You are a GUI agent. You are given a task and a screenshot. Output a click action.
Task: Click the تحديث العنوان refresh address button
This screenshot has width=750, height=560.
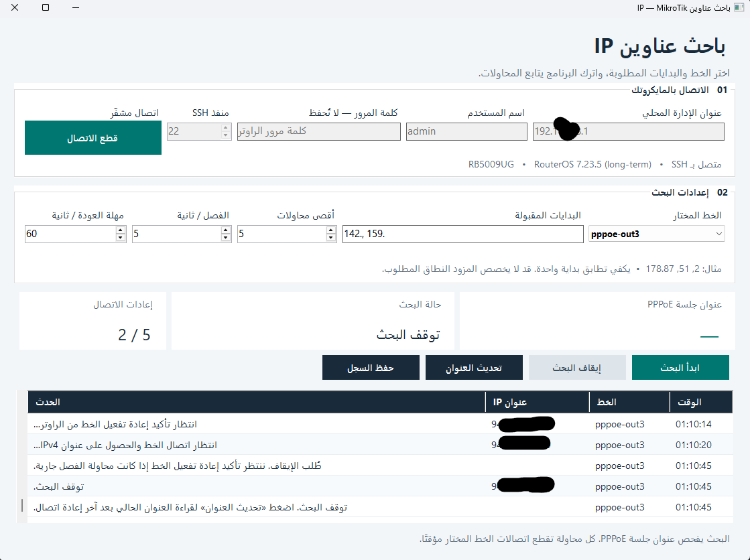[x=474, y=367]
